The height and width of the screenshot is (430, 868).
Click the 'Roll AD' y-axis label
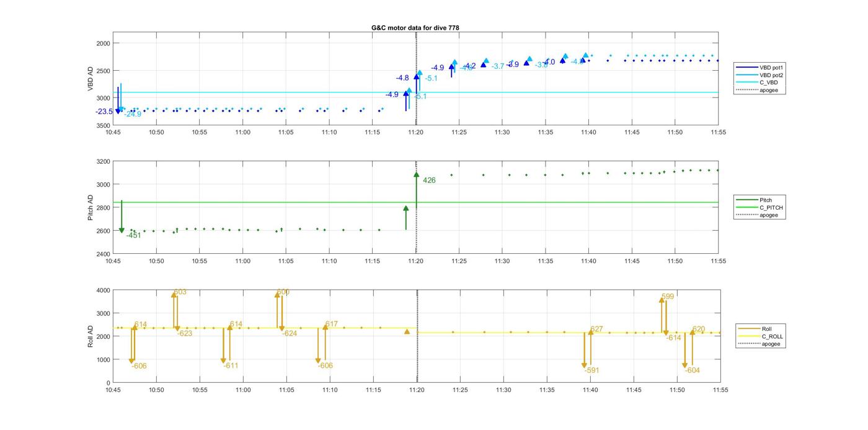[x=91, y=336]
